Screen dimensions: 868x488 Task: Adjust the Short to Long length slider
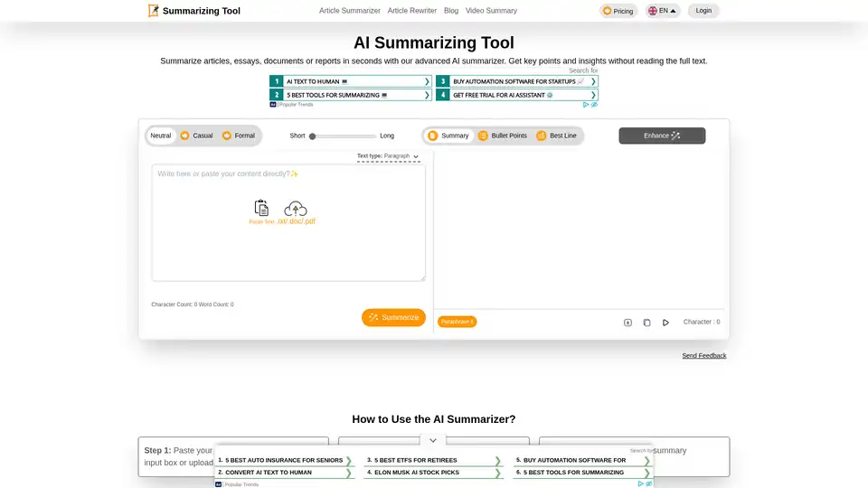click(313, 136)
